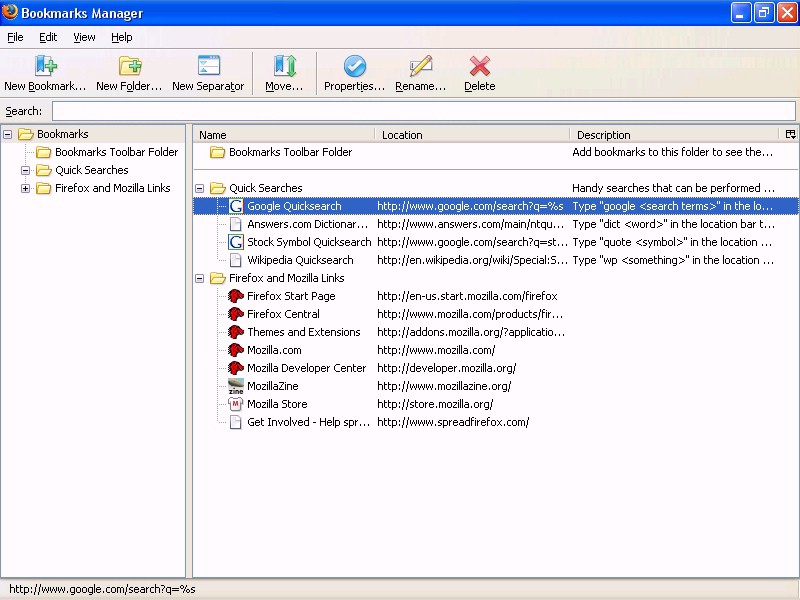Click the Stock Symbol Quicksearch Google icon
This screenshot has height=600, width=800.
point(236,242)
